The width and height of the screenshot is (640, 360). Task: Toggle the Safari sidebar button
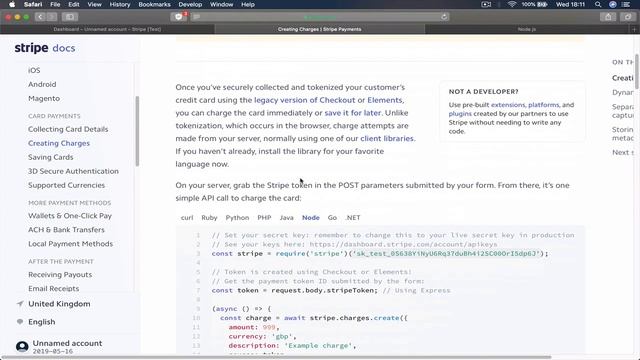tap(70, 17)
